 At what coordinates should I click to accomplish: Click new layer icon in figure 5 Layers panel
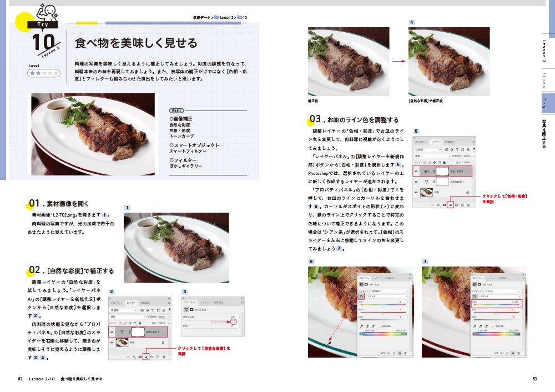462,205
